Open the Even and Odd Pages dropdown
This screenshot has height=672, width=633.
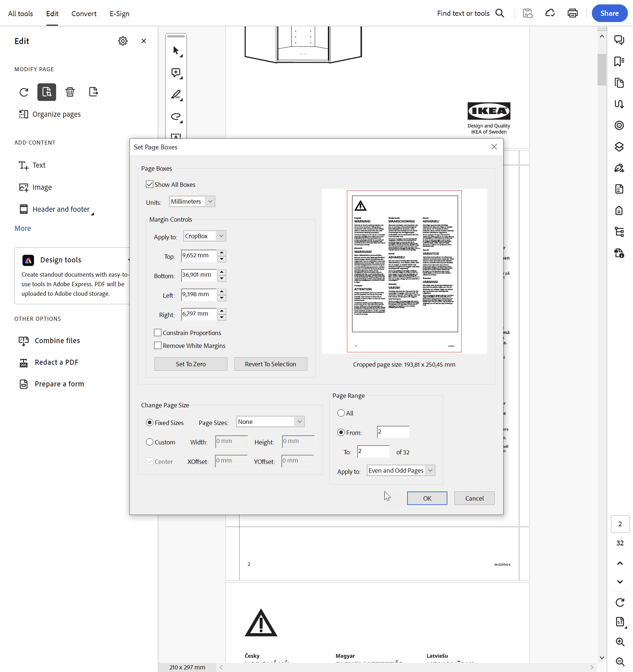coord(400,470)
